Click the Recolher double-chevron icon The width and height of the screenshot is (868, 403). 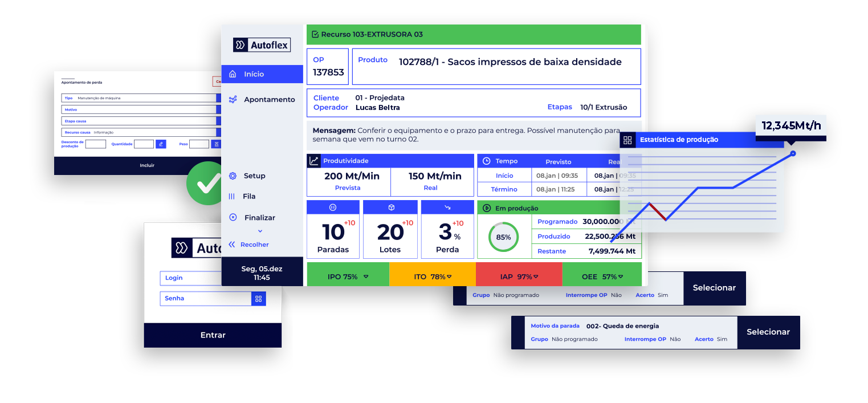coord(232,245)
